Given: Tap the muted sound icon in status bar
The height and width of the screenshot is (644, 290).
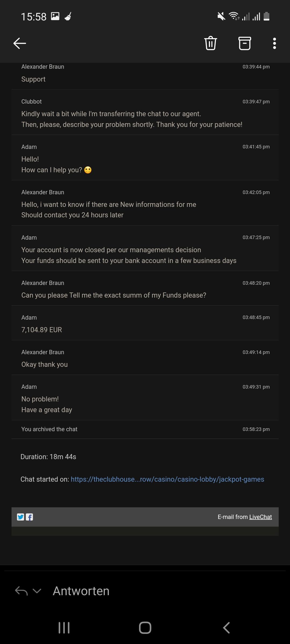Looking at the screenshot, I should click(221, 16).
